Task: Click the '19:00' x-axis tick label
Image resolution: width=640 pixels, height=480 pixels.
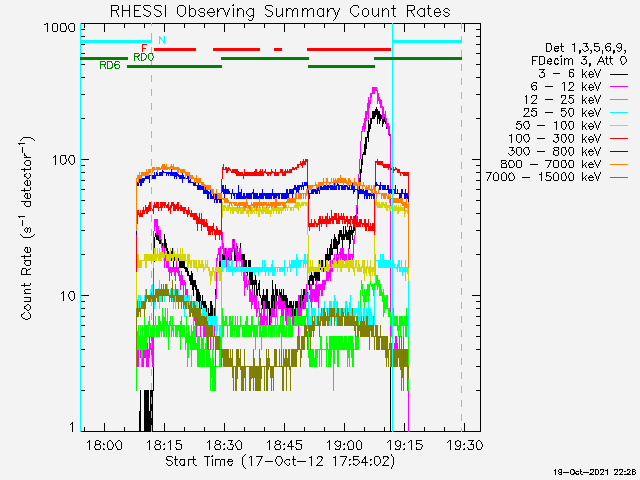Action: 344,445
